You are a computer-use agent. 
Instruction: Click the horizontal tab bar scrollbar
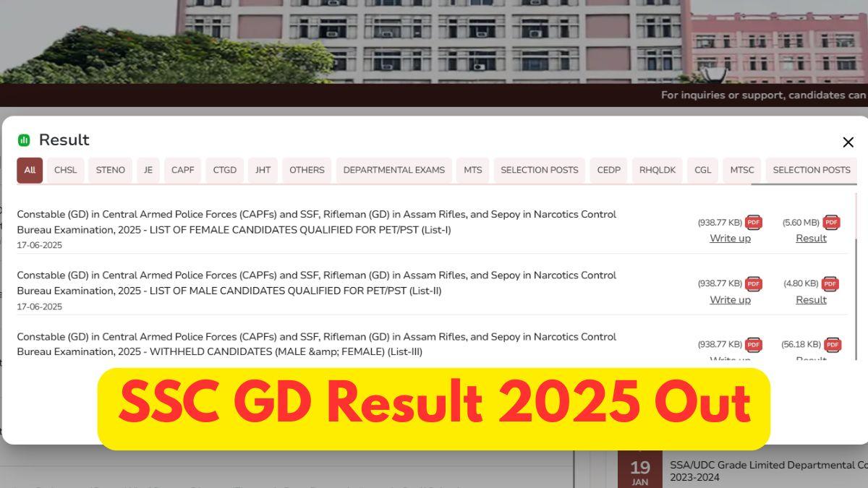point(803,184)
